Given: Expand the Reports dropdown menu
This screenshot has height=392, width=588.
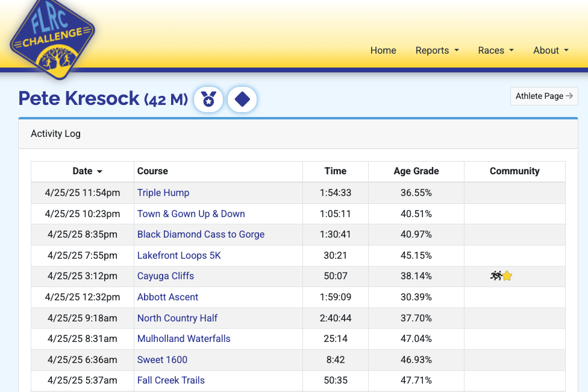Looking at the screenshot, I should click(x=437, y=50).
